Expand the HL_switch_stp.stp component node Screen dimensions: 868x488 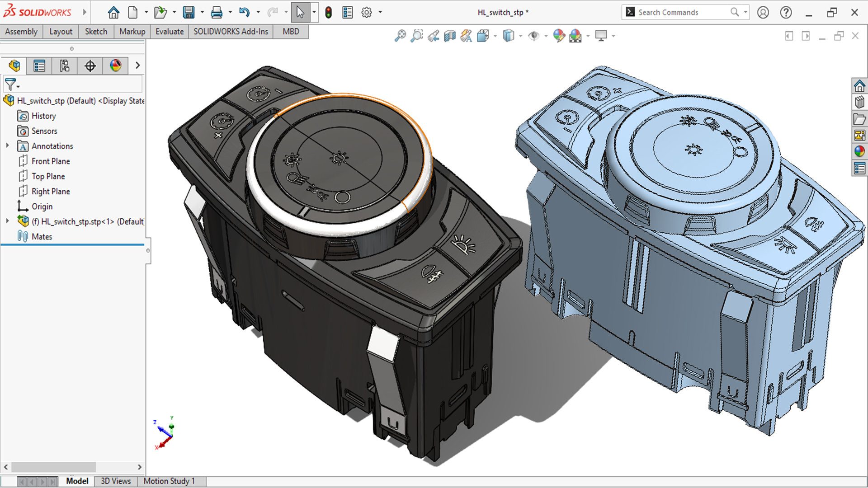point(7,221)
